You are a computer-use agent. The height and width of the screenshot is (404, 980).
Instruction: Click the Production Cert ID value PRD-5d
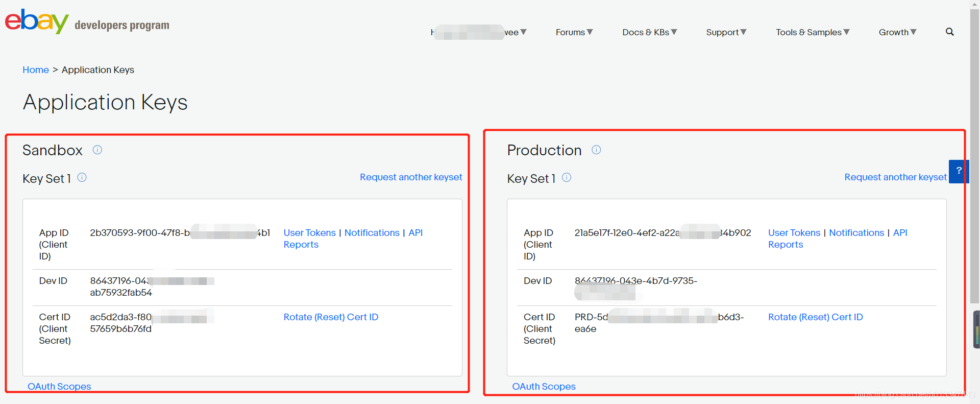click(659, 323)
